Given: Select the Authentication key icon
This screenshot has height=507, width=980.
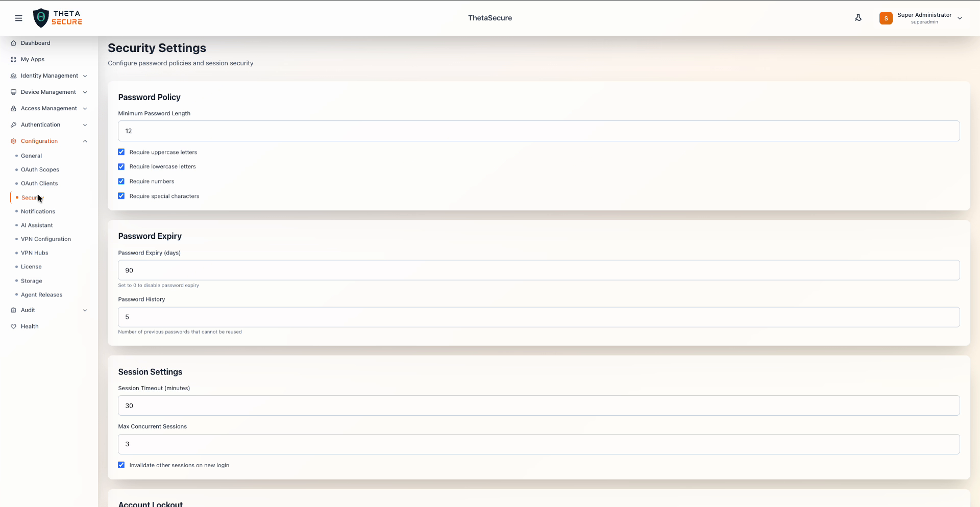Looking at the screenshot, I should (x=13, y=124).
